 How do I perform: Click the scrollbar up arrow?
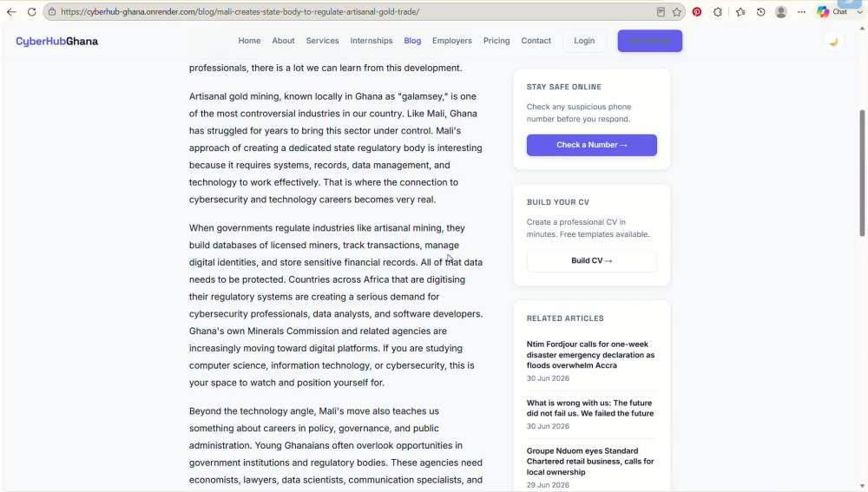pyautogui.click(x=862, y=28)
